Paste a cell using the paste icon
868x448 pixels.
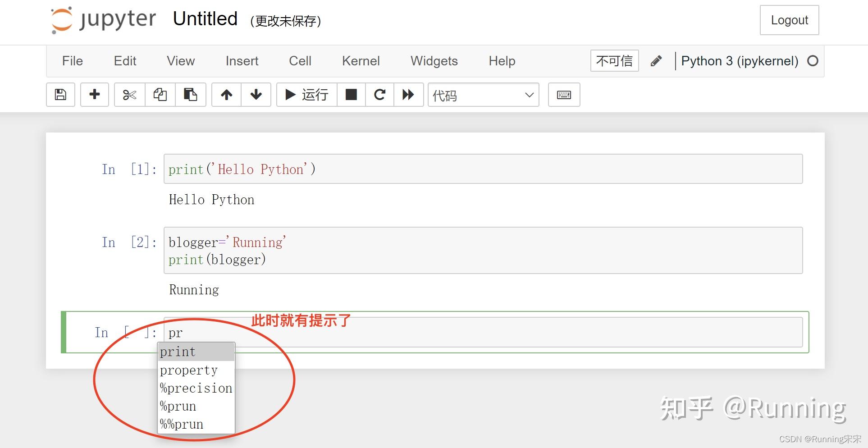coord(191,95)
